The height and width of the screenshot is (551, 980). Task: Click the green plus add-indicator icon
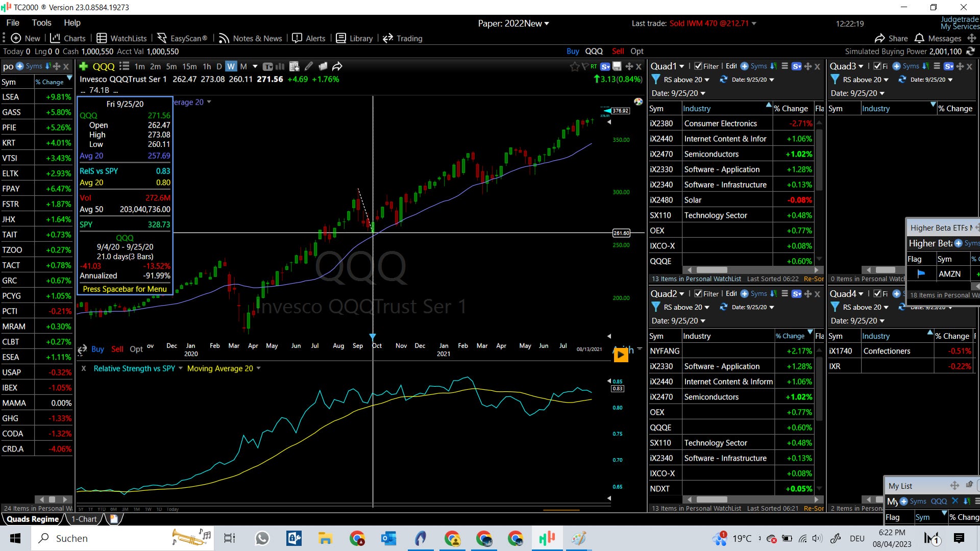tap(84, 66)
